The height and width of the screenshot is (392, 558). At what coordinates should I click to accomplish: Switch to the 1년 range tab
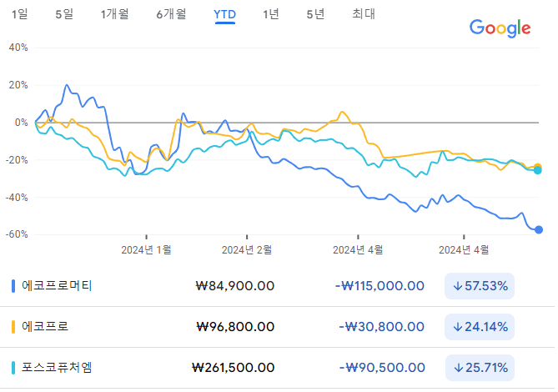click(271, 14)
